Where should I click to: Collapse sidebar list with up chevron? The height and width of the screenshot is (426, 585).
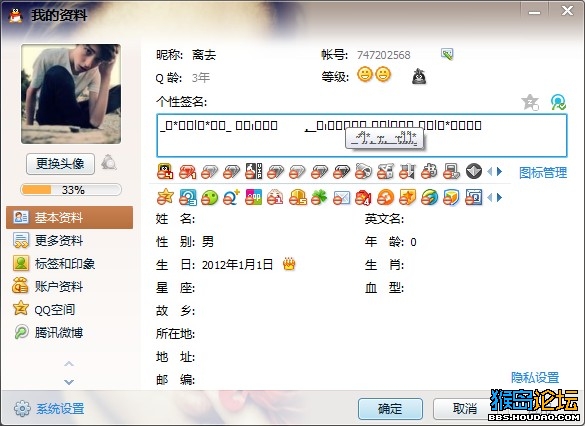pyautogui.click(x=69, y=364)
